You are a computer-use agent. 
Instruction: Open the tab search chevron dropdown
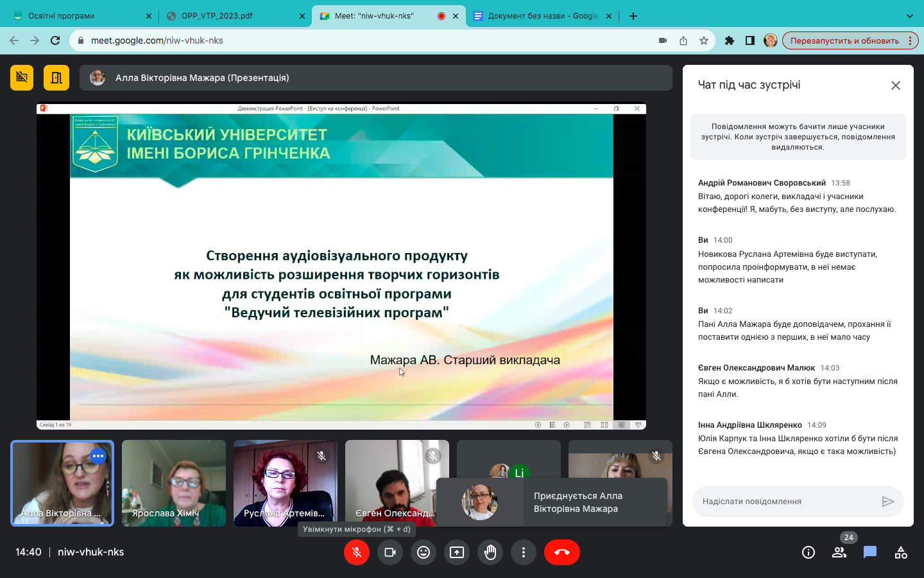(909, 16)
